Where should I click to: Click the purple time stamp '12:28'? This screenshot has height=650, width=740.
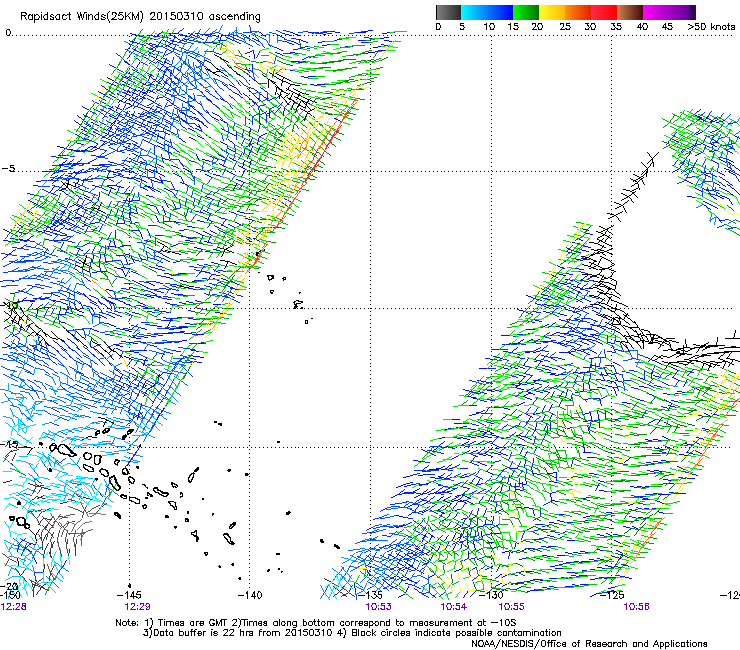(14, 607)
